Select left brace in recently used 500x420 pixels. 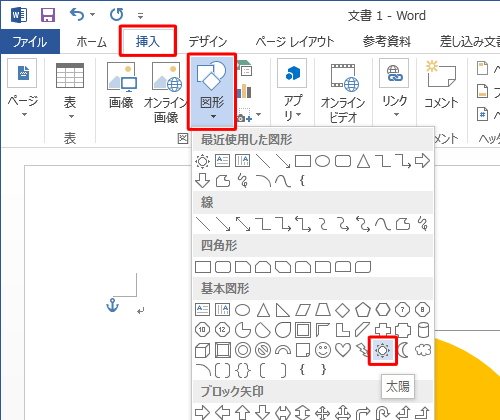(x=302, y=181)
